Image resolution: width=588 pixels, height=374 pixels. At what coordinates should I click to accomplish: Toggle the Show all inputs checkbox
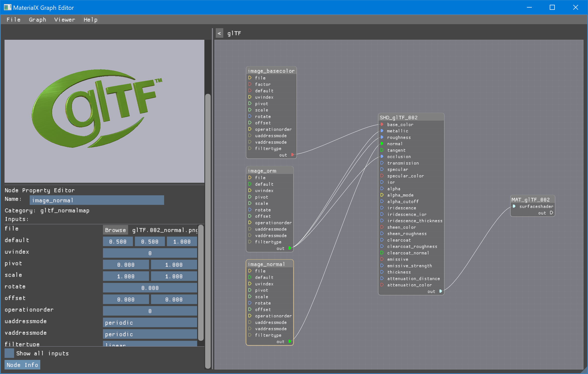9,353
